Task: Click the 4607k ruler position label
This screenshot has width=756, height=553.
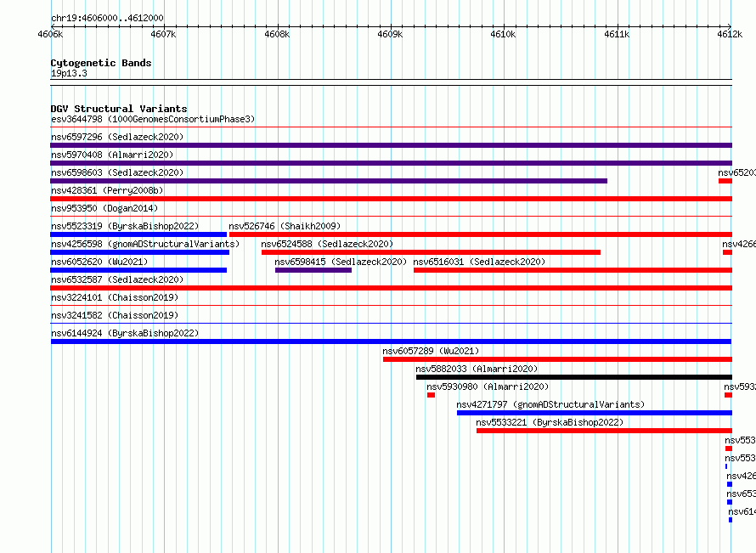Action: click(x=163, y=34)
